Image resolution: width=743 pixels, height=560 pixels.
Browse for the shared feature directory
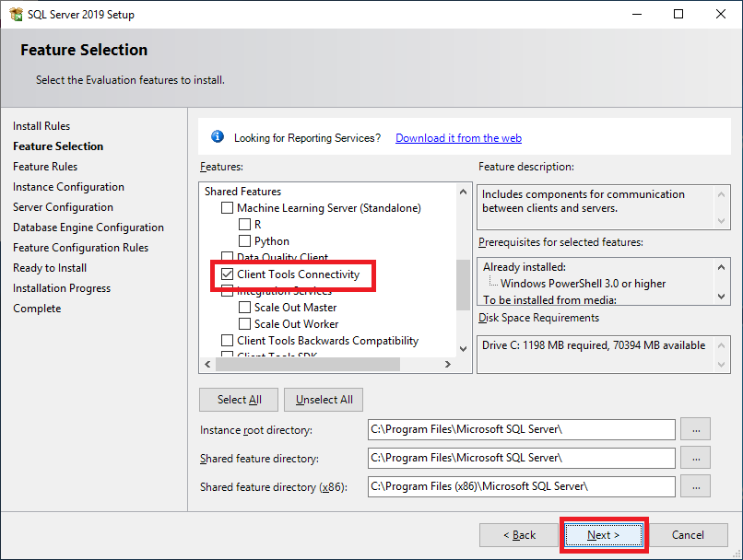(696, 458)
